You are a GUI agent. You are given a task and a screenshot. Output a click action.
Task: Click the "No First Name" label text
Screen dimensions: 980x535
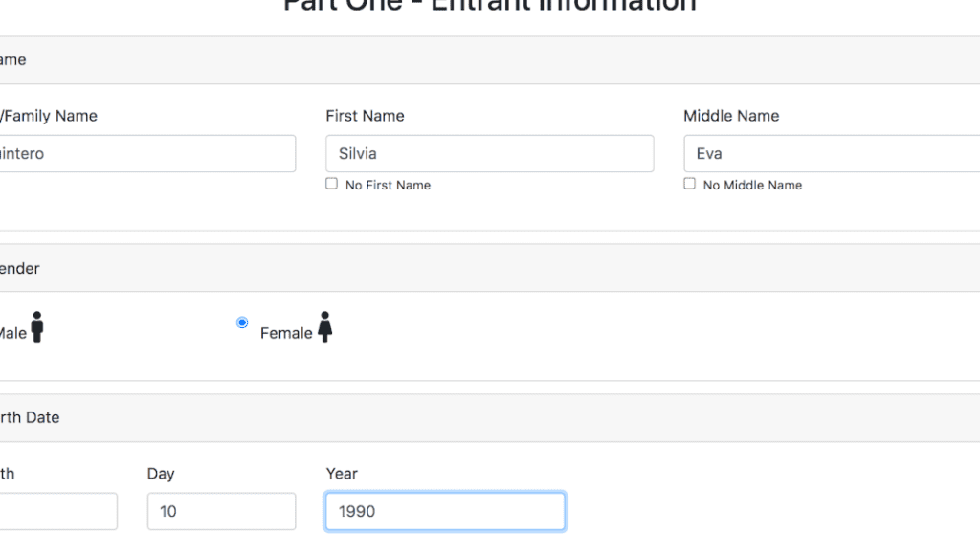[x=388, y=186]
